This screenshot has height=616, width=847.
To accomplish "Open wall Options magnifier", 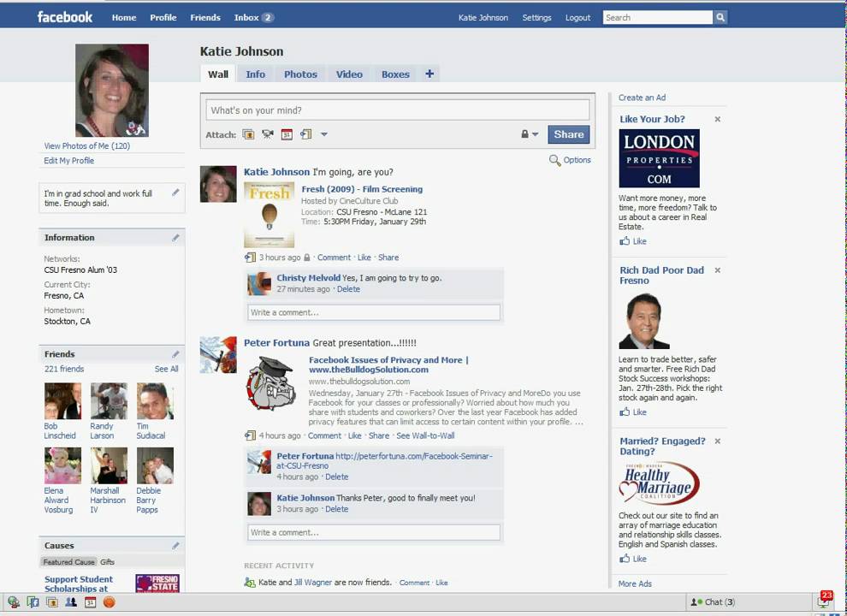I will click(x=570, y=160).
